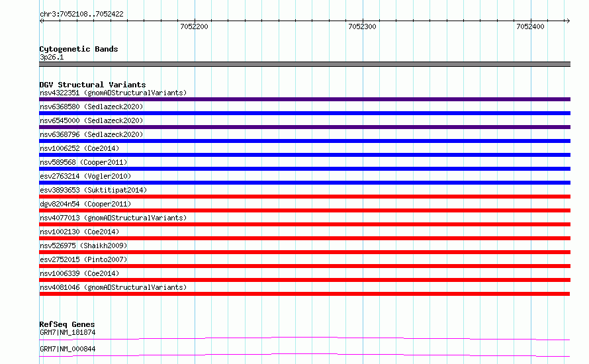The height and width of the screenshot is (364, 589).
Task: Open the DGV Structural Variants track title
Action: [93, 85]
